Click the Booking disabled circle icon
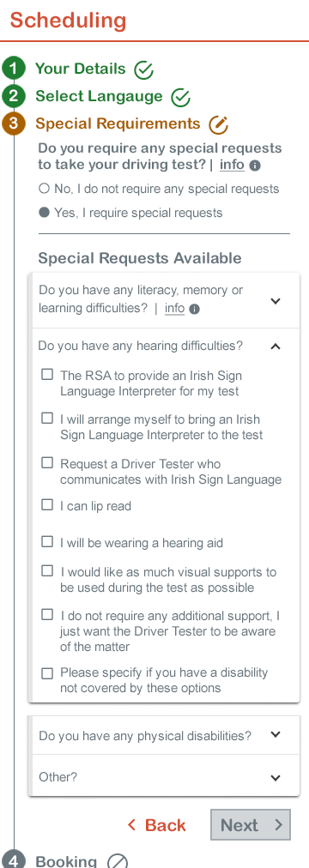This screenshot has height=868, width=309. (118, 861)
